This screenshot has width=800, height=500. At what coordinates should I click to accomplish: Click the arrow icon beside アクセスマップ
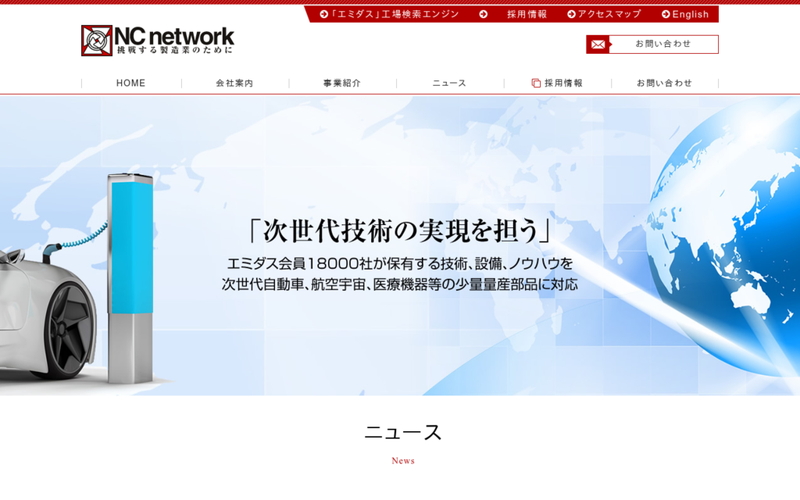coord(571,14)
